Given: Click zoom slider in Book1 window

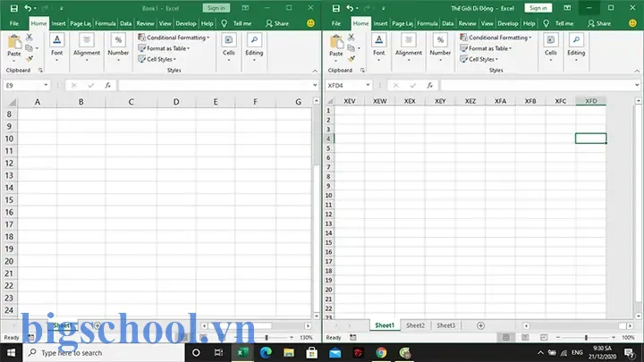Looking at the screenshot, I should tap(267, 337).
